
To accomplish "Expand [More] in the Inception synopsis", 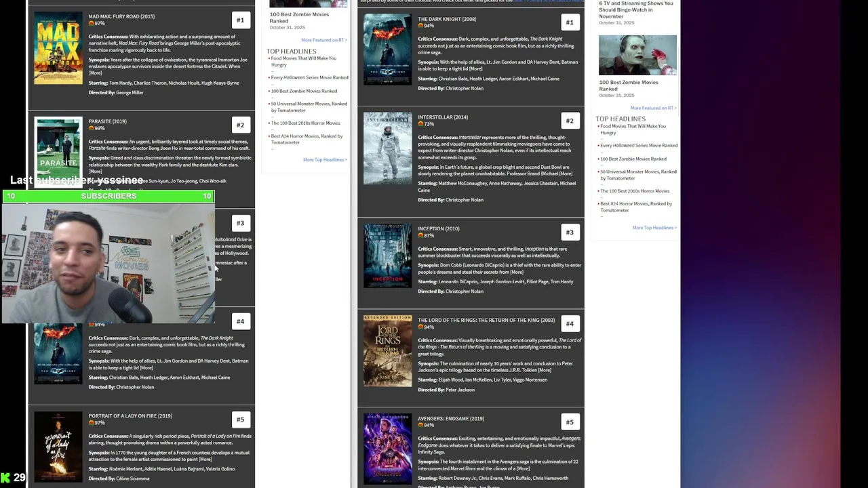I will (516, 272).
